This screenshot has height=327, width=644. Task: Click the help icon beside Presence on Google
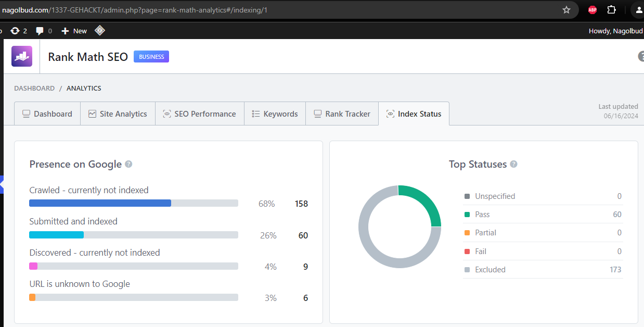coord(128,164)
